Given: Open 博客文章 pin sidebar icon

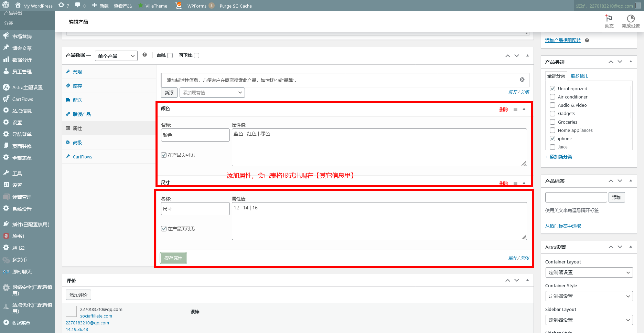Looking at the screenshot, I should click(x=6, y=48).
